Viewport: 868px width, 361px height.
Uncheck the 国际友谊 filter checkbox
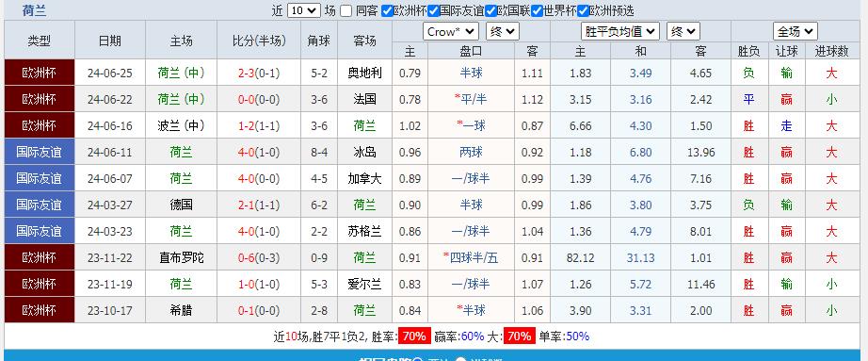[x=433, y=10]
